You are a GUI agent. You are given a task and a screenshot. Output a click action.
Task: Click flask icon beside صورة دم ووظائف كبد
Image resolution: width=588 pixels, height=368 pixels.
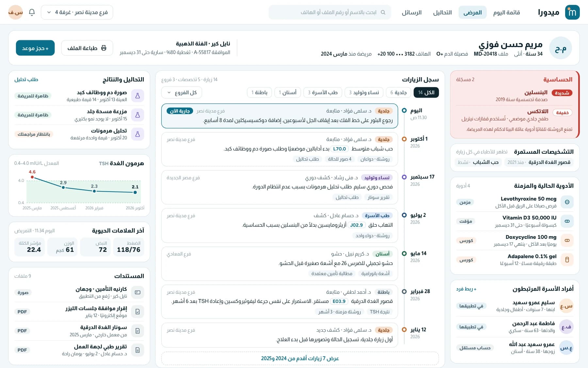click(x=138, y=96)
